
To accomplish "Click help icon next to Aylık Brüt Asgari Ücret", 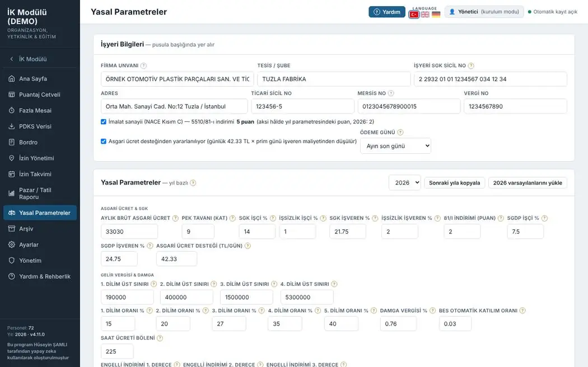I will click(x=175, y=218).
